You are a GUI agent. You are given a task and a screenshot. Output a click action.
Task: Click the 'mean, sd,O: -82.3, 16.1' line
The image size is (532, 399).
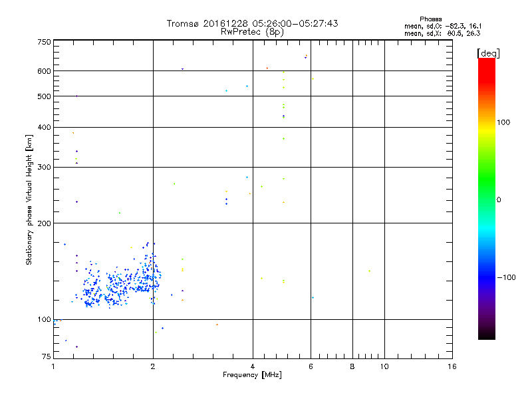click(443, 27)
